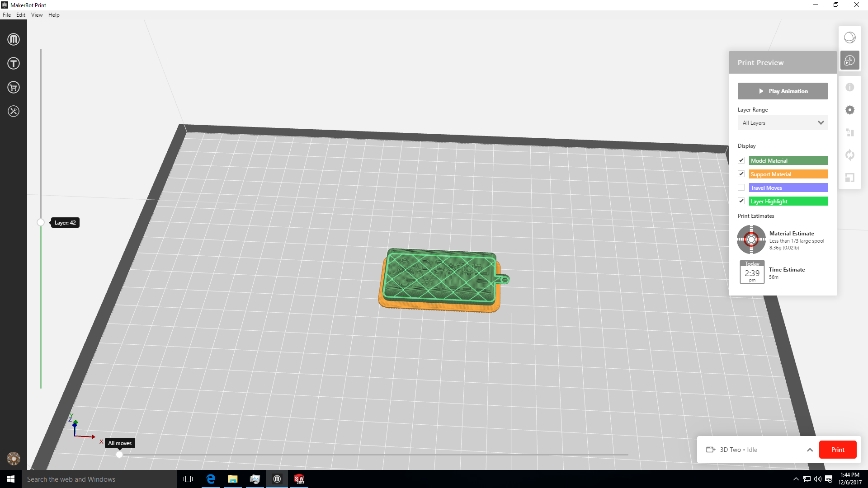The image size is (868, 488).
Task: Switch to the 3D model view icon
Action: pyautogui.click(x=850, y=38)
